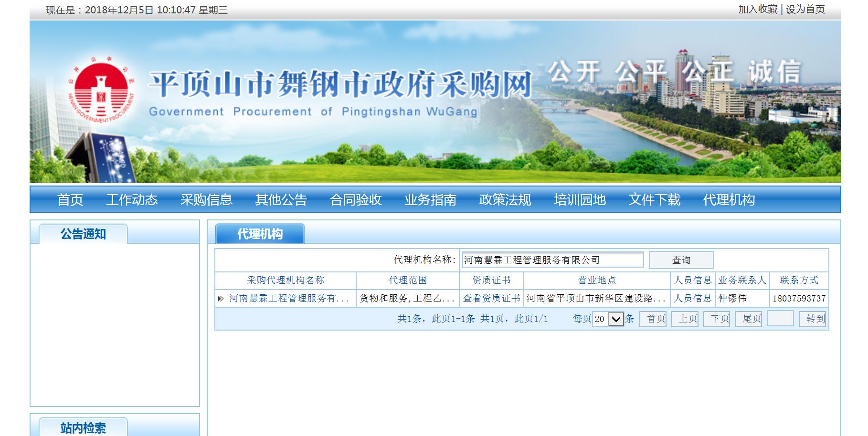Viewport: 868px width, 436px height.
Task: Click the agency name search field
Action: point(552,260)
